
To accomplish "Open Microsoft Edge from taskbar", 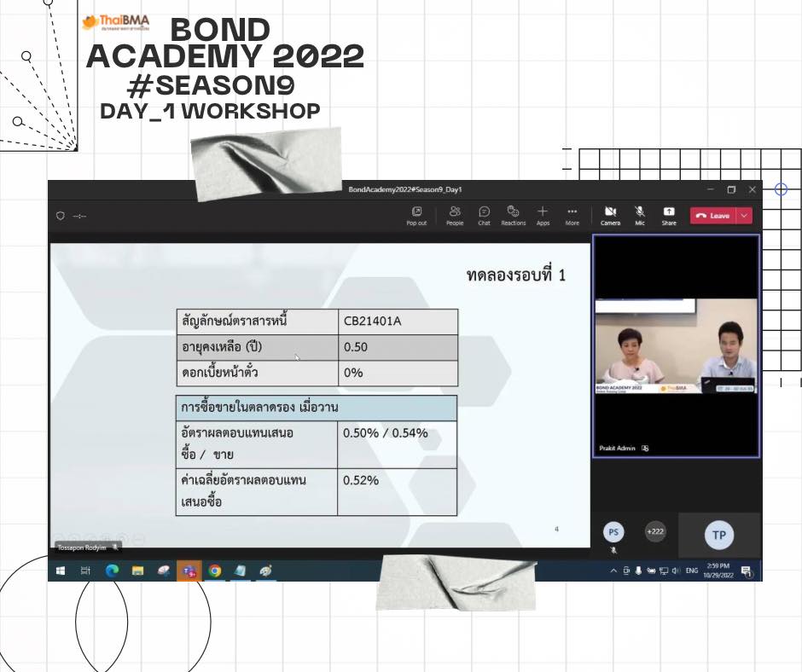I will pos(112,571).
